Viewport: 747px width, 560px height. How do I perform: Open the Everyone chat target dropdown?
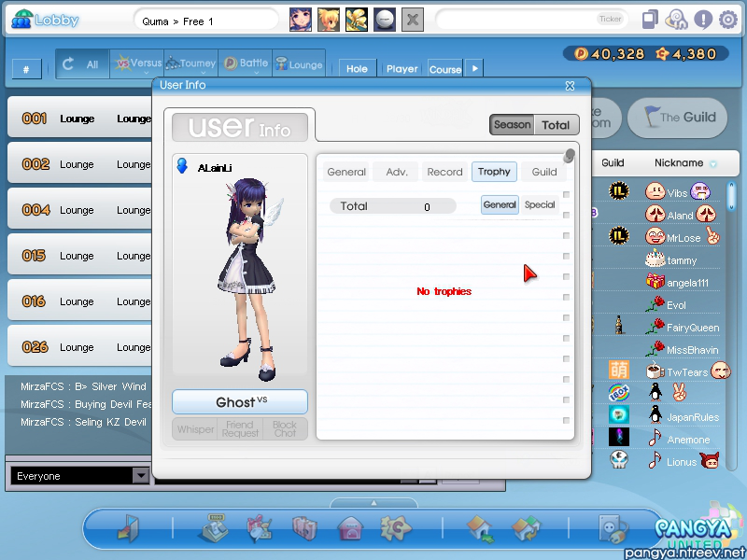pos(140,476)
